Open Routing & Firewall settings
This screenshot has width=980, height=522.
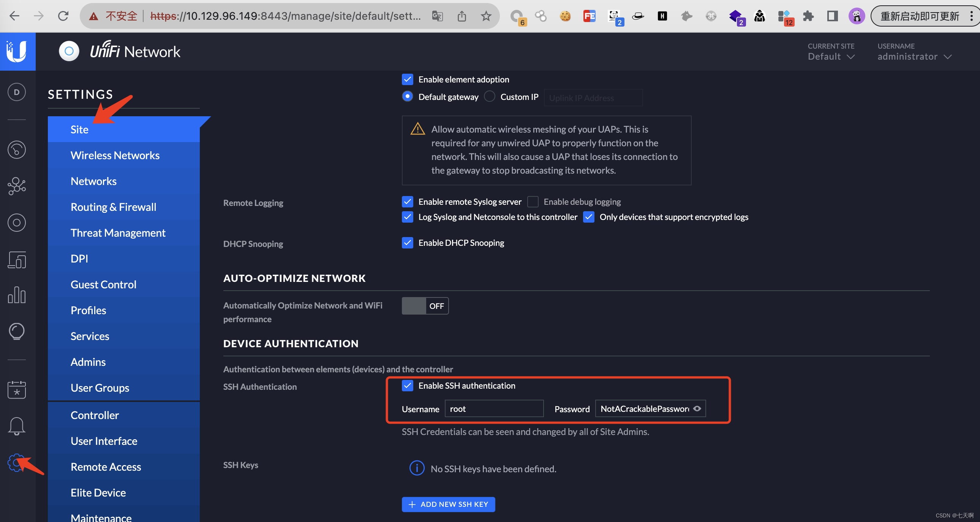pos(124,207)
